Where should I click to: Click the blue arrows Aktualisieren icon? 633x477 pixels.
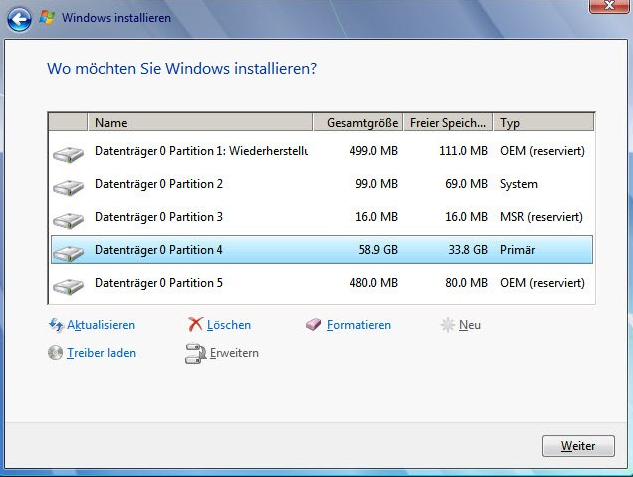(x=56, y=325)
